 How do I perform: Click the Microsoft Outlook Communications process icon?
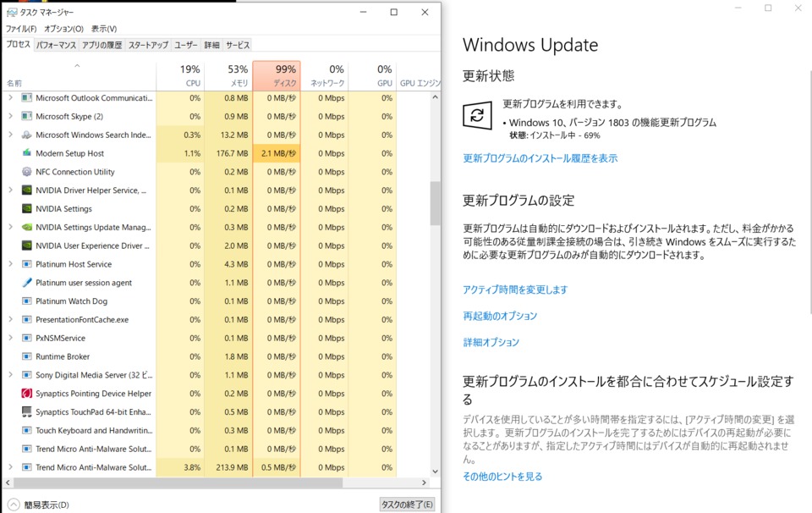27,98
